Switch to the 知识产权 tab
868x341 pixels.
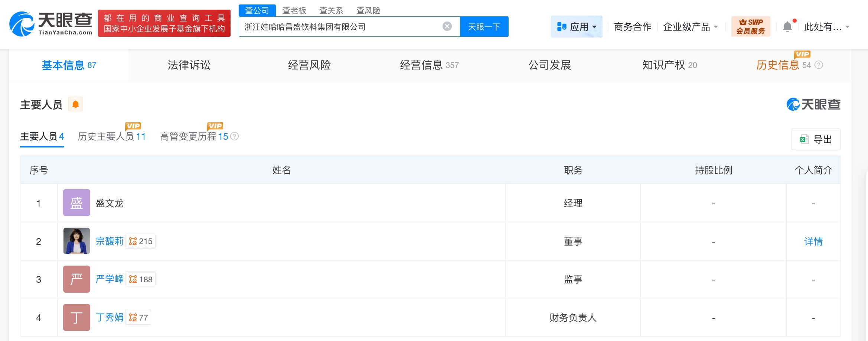[669, 65]
